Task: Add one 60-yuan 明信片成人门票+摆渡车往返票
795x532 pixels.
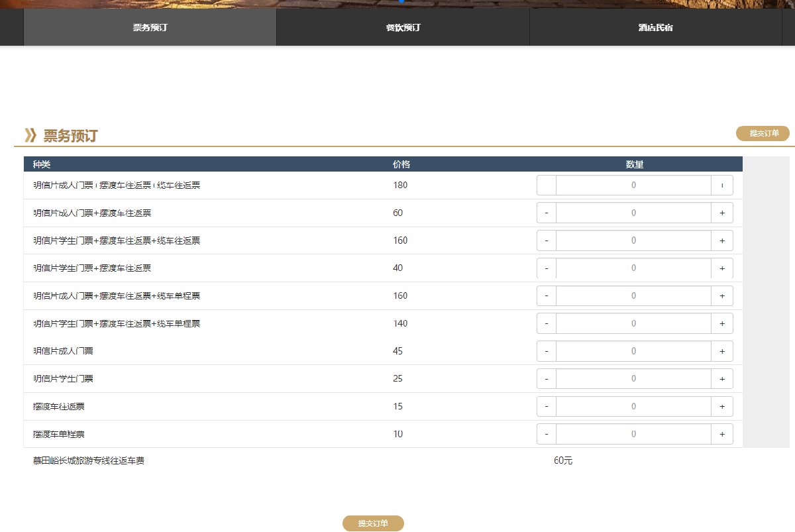Action: (722, 213)
